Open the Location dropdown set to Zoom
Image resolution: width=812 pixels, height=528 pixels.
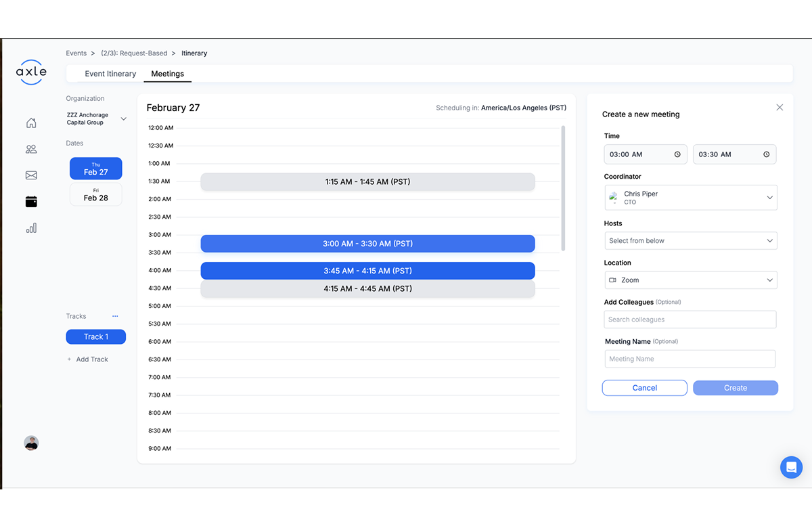click(690, 280)
